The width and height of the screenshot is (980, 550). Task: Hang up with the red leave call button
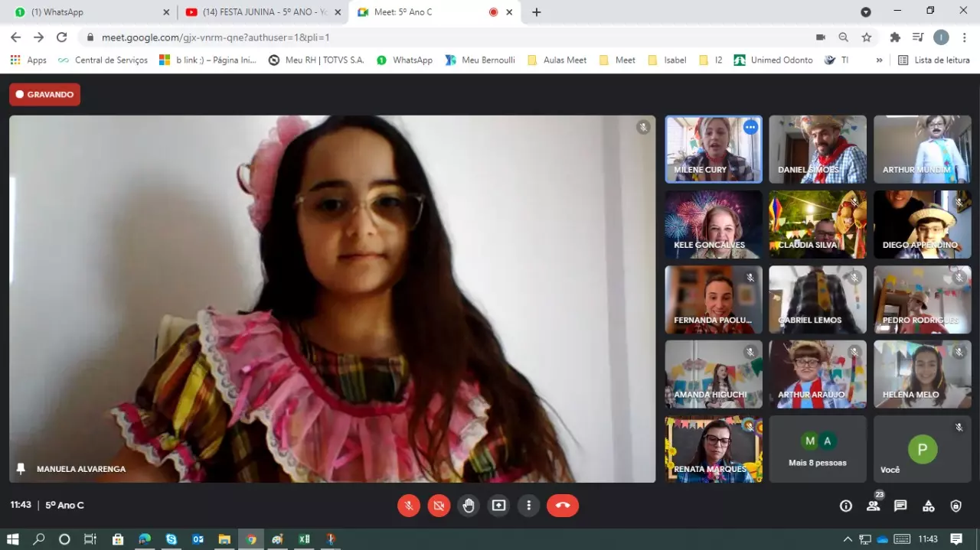click(562, 506)
